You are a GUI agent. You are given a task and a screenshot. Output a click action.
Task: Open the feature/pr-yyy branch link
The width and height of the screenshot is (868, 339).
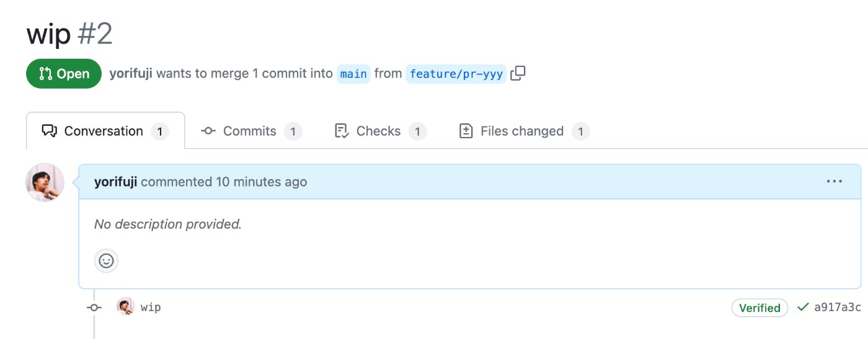click(456, 74)
